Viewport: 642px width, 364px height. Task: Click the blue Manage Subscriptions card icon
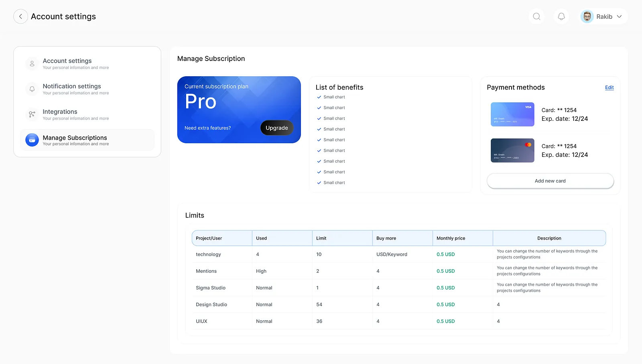32,140
